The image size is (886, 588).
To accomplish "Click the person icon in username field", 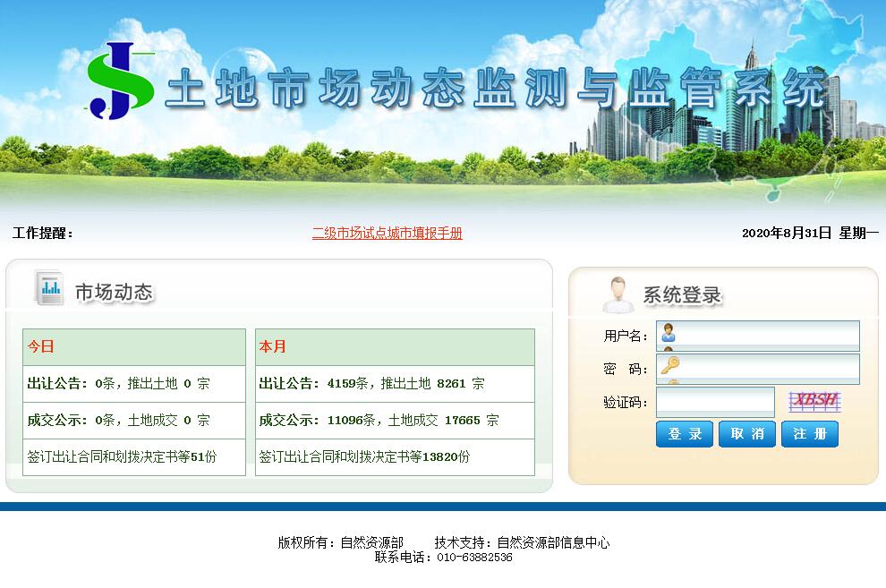I will click(x=669, y=335).
